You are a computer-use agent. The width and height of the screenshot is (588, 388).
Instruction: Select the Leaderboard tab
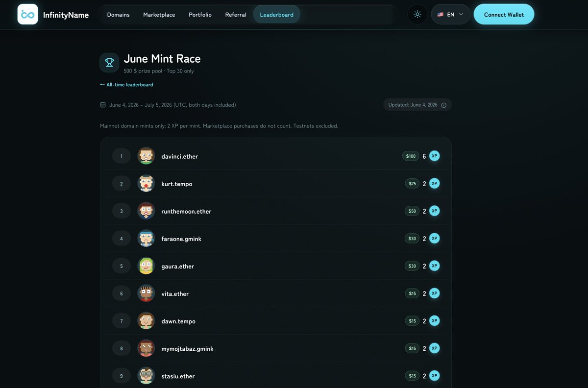pyautogui.click(x=277, y=15)
